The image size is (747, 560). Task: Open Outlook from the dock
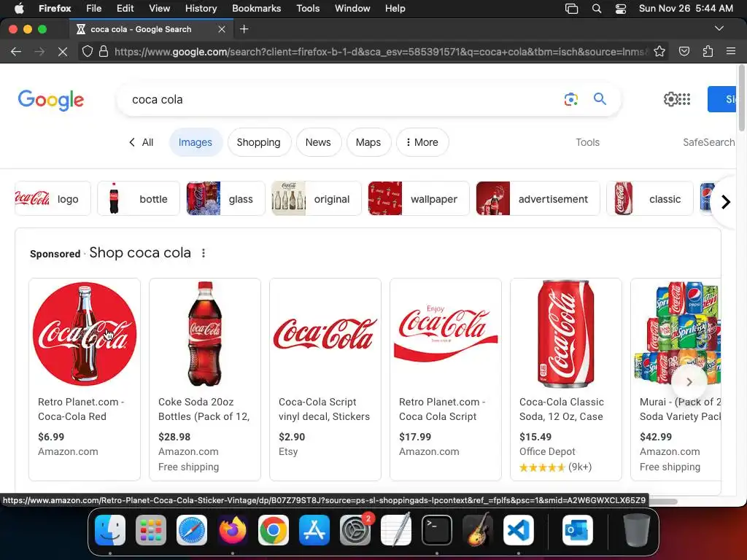click(578, 530)
